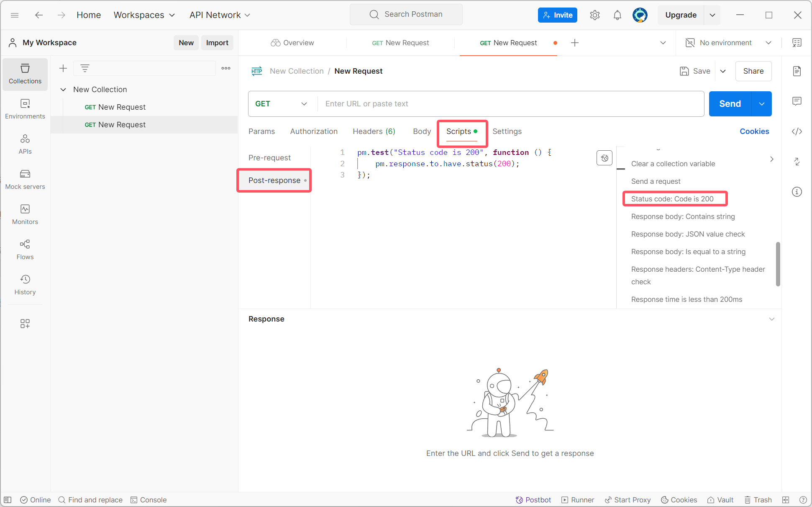
Task: Open help icon in status bar
Action: (x=803, y=500)
